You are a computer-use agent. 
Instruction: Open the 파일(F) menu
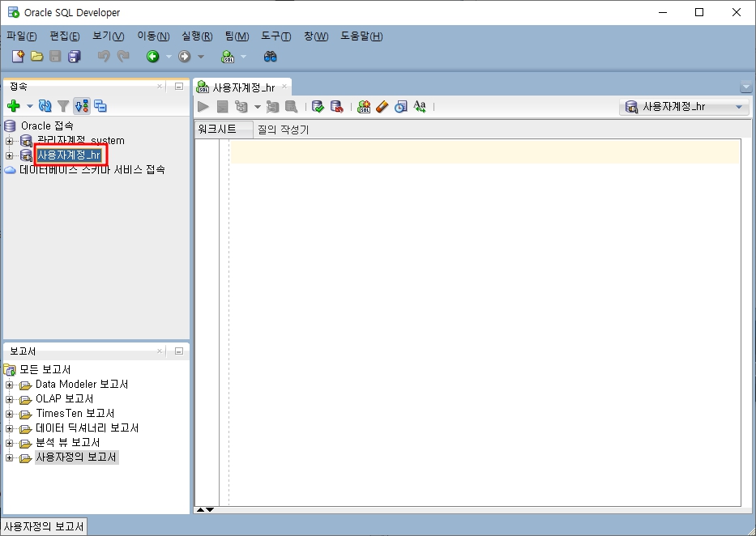(22, 36)
